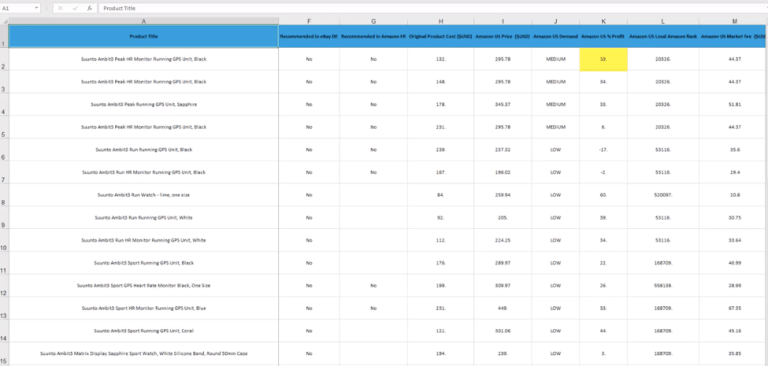Click 'Suunto Ambit3 Run Running GPS Unit, White' cell
Screen dimensions: 768x366
pyautogui.click(x=144, y=218)
